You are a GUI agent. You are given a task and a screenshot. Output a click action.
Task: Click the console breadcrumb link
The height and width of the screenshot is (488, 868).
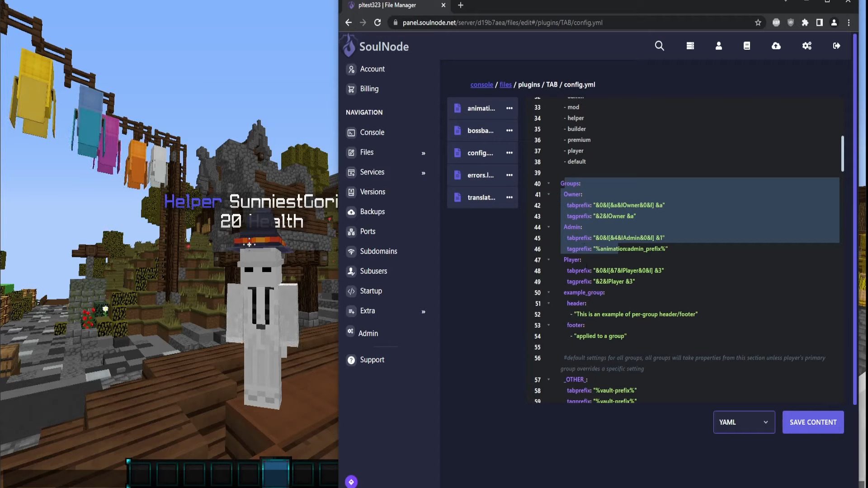click(481, 84)
